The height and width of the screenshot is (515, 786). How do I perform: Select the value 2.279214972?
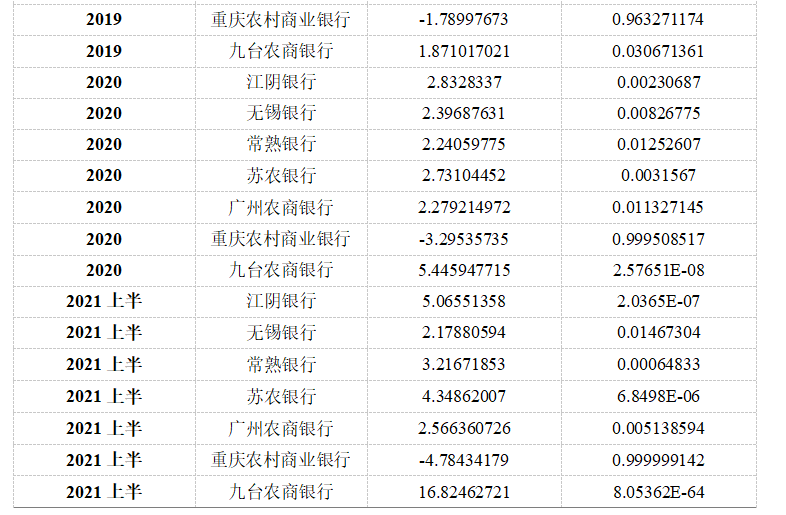coord(464,208)
